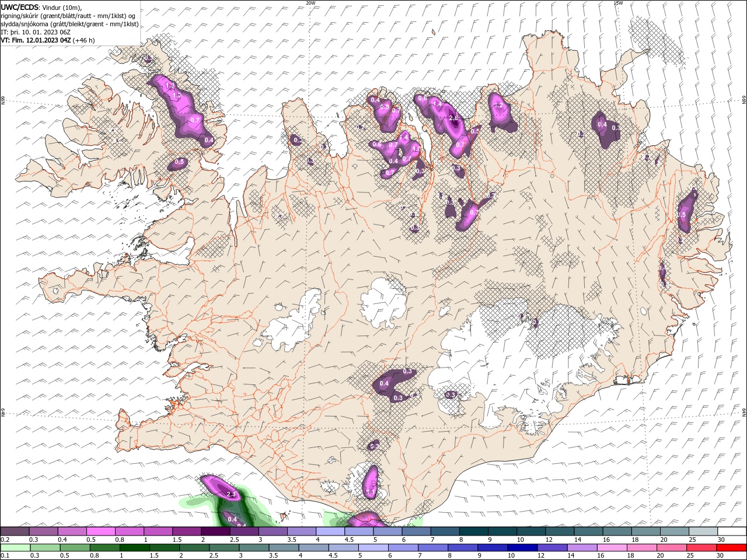The image size is (747, 560).
Task: Select snow scale swatch between 25 and 30
Action: point(704,531)
